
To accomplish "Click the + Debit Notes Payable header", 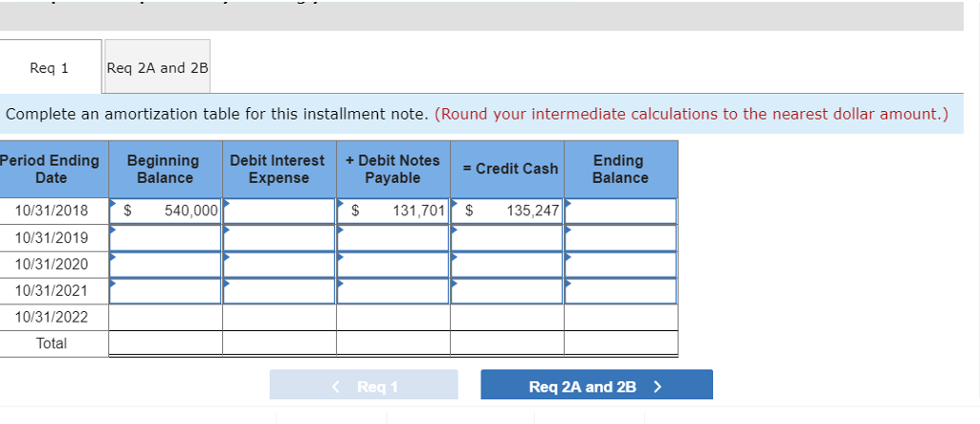I will [393, 168].
